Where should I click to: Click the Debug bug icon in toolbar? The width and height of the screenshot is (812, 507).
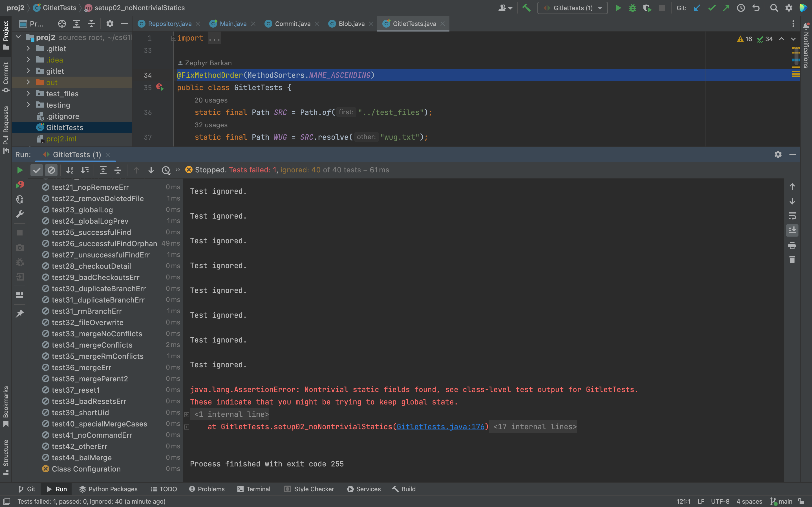click(632, 8)
